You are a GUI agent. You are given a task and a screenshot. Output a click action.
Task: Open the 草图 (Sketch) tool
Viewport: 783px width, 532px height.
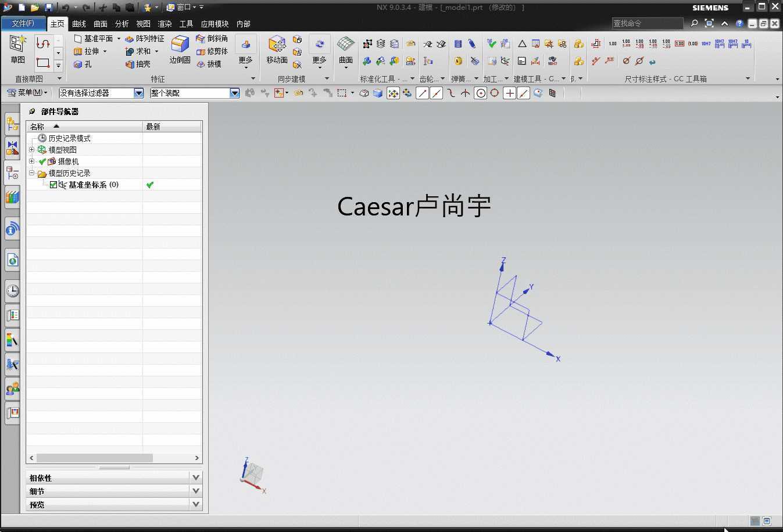pyautogui.click(x=17, y=49)
